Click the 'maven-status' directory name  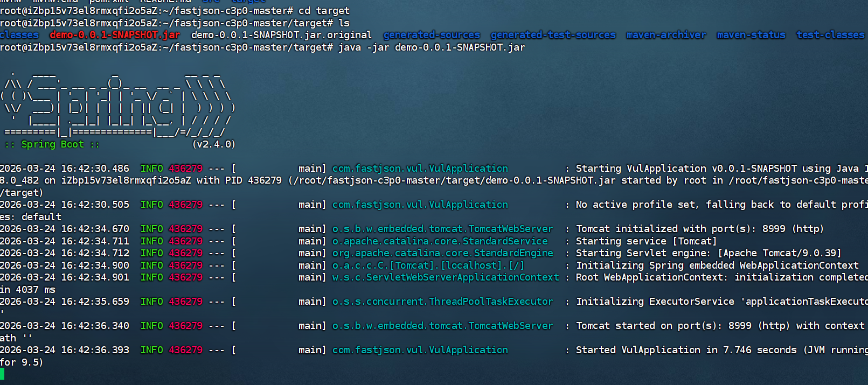tap(751, 35)
